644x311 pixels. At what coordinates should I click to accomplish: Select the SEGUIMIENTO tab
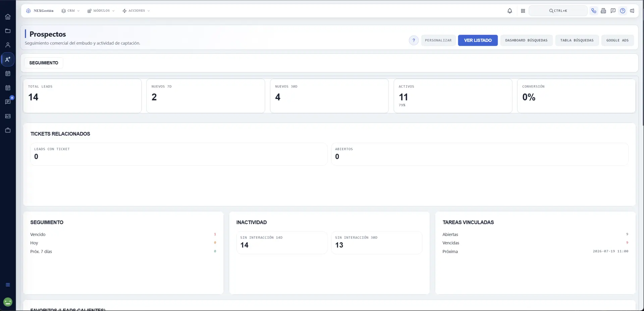click(x=44, y=63)
